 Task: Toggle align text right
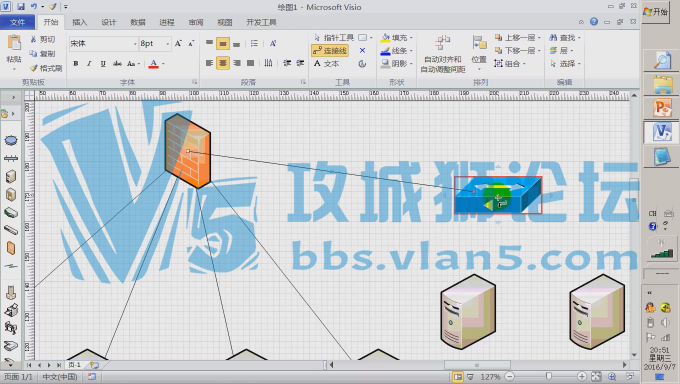coord(237,63)
